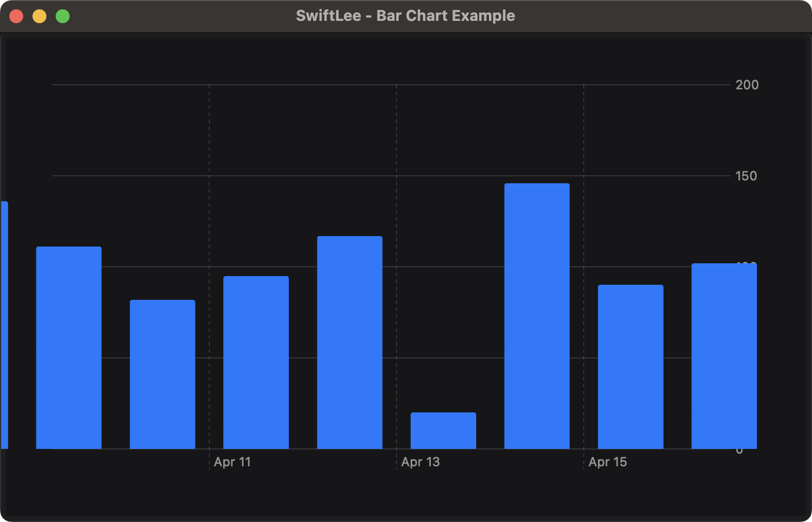
Task: Click the 200 axis label
Action: click(x=748, y=85)
